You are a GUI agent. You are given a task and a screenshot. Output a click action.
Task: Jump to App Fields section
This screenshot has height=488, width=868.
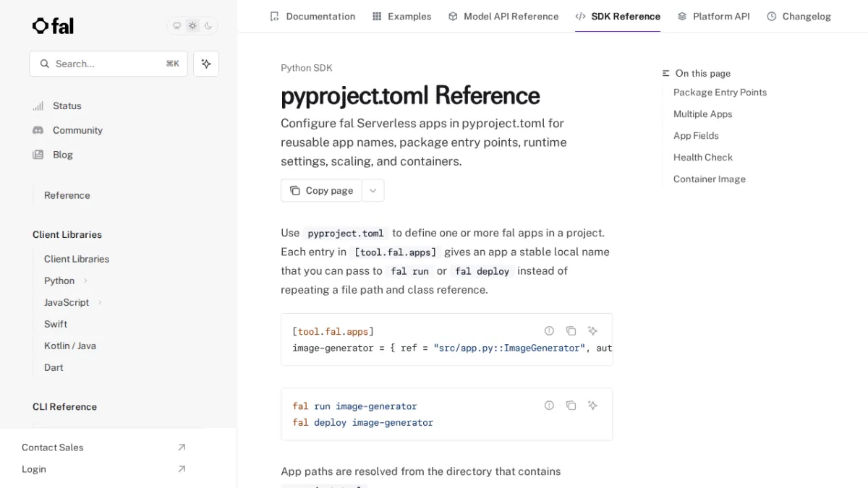coord(696,135)
